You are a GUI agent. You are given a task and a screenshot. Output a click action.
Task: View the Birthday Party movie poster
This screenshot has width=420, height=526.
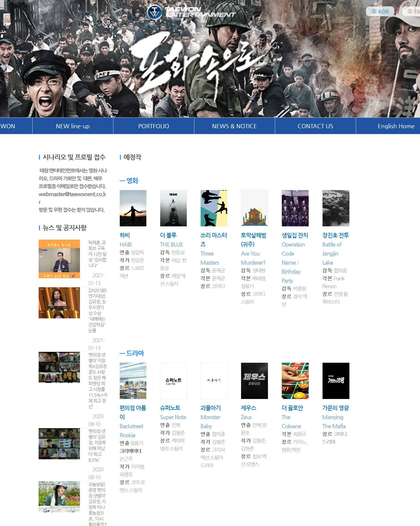[295, 208]
